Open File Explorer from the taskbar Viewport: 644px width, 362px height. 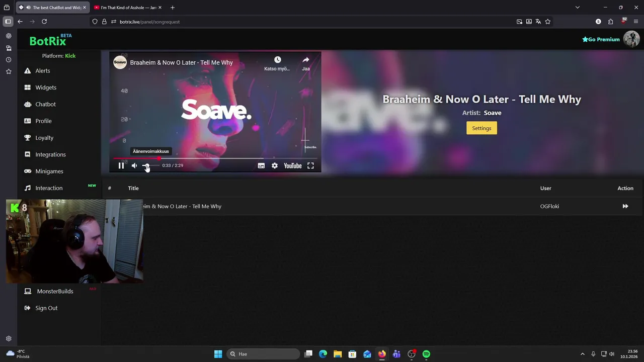[338, 354]
